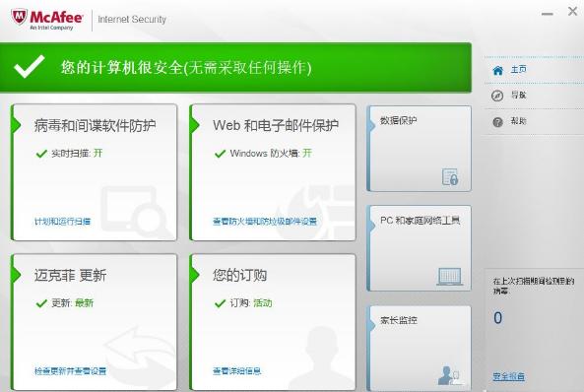This screenshot has height=392, width=584.
Task: Click the 实时扫描: 开 status text
Action: 77,153
